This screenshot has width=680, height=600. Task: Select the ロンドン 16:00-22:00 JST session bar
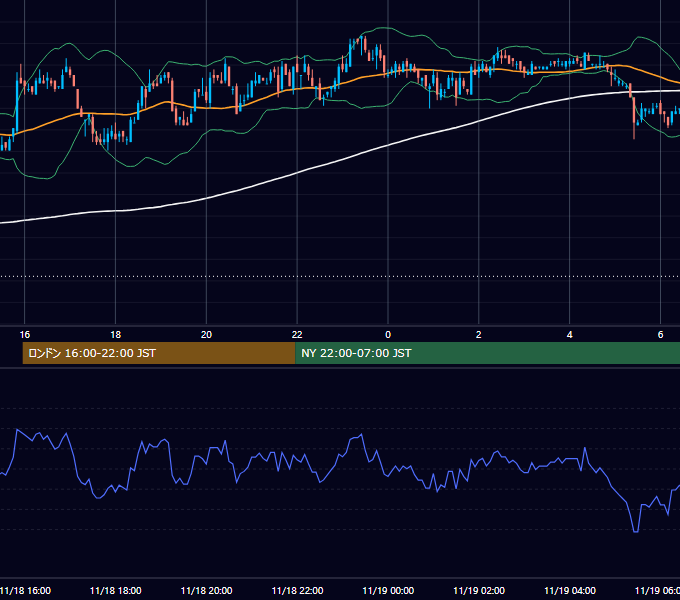coord(159,353)
